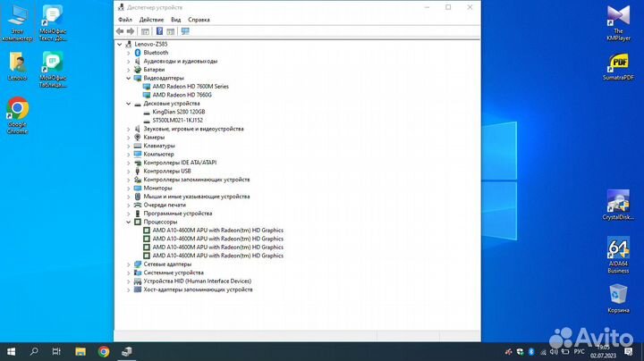Select the Lenovo-Z585 computer name
644x361 pixels.
click(151, 44)
